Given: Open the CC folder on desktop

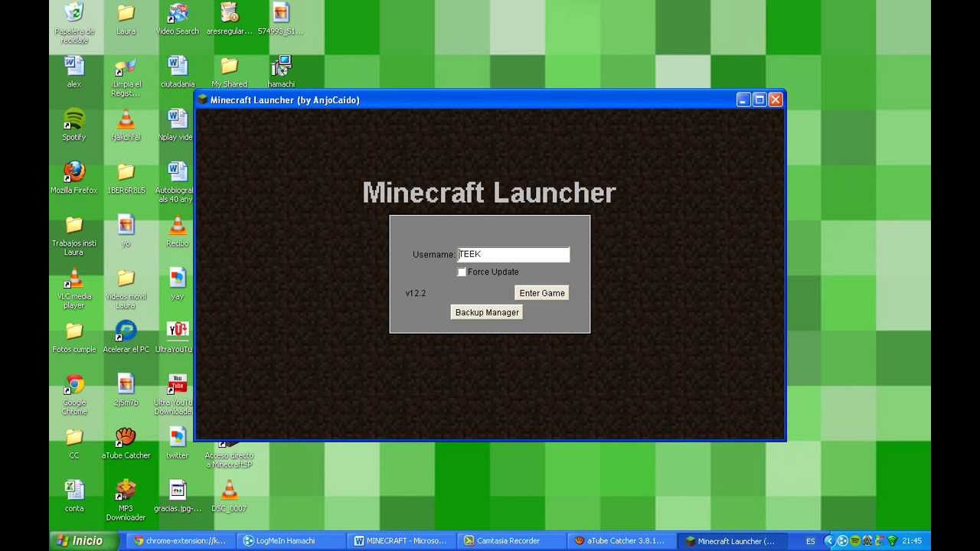Looking at the screenshot, I should [x=74, y=443].
